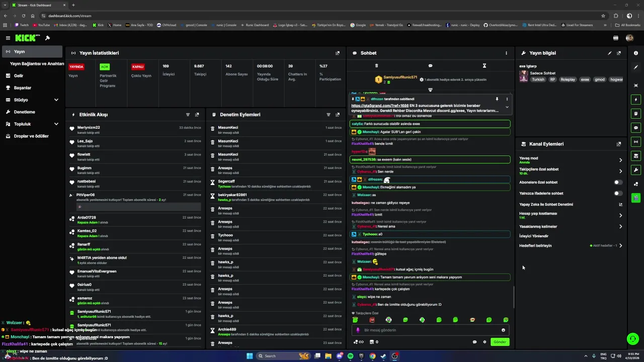The height and width of the screenshot is (362, 644).
Task: Open the Sohbet panel three-dot menu
Action: (507, 53)
